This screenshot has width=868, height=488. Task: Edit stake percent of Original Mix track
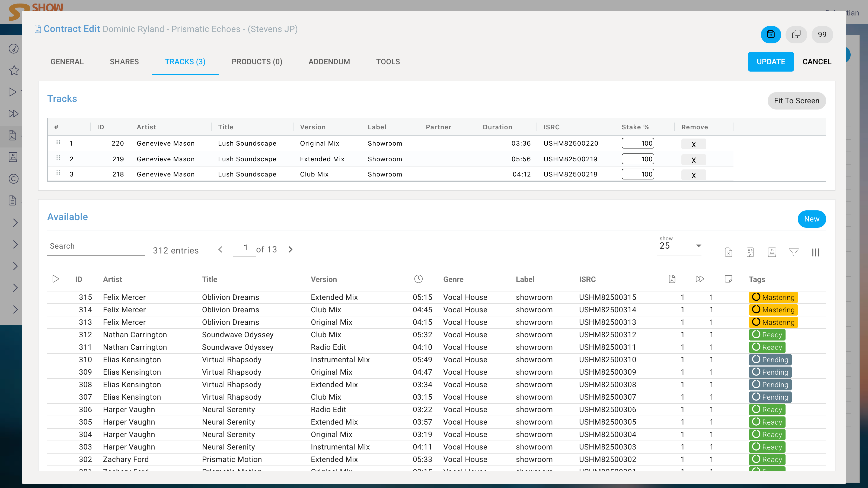(637, 143)
